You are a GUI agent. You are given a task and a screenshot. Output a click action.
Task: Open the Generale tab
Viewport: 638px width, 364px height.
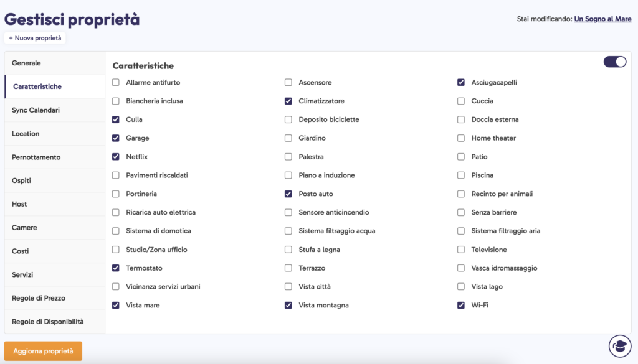click(x=55, y=63)
